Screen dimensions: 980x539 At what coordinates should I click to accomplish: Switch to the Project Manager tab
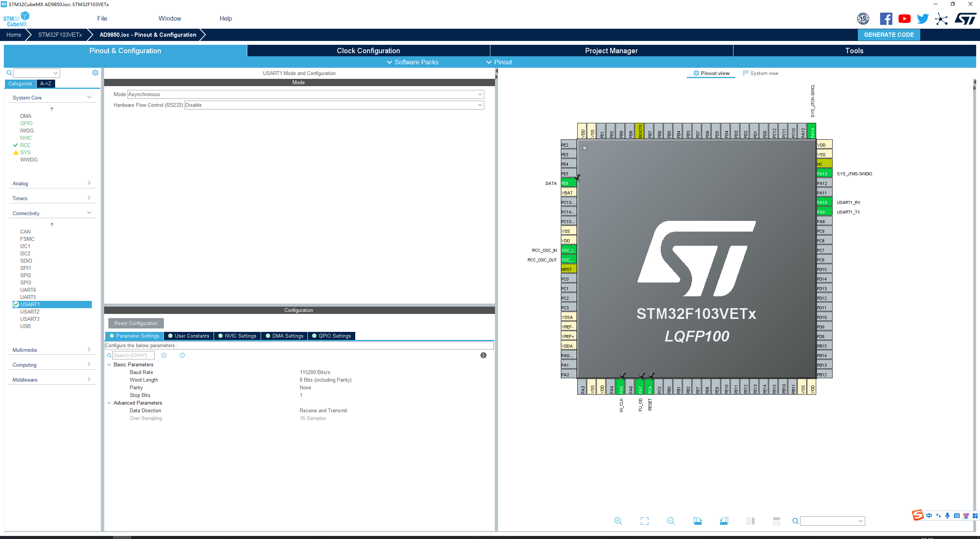tap(611, 51)
